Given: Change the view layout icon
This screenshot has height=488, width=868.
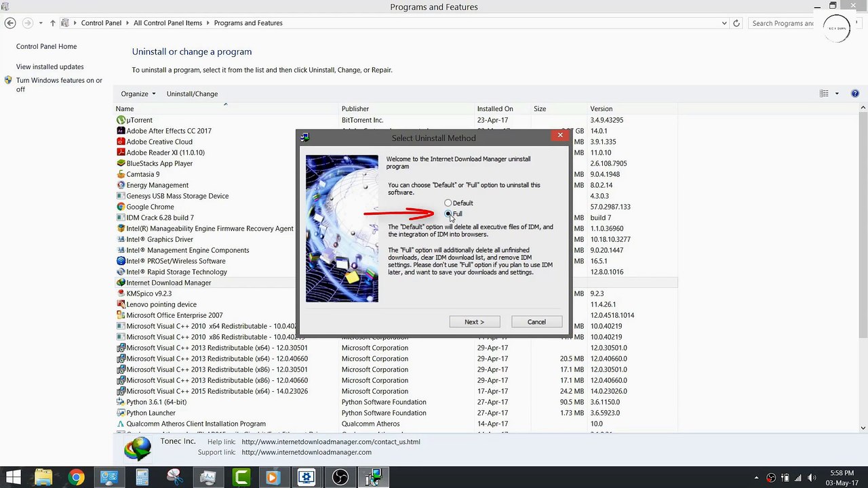Looking at the screenshot, I should point(824,94).
